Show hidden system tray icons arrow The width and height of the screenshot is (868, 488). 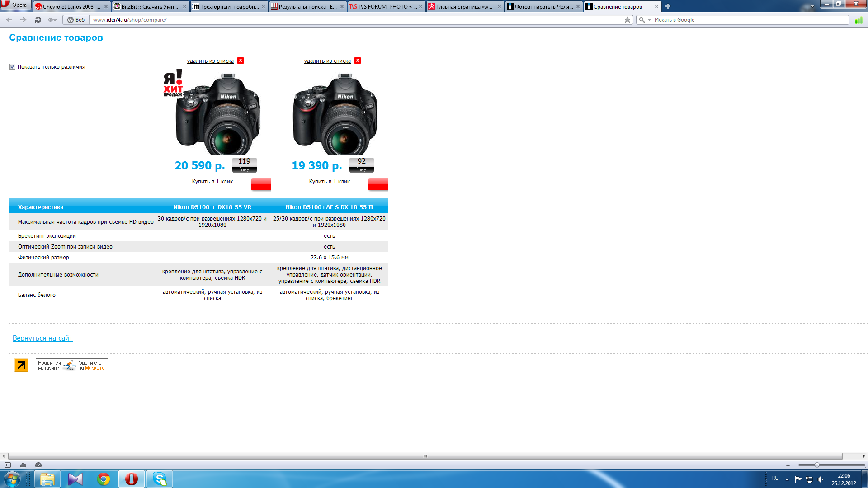pyautogui.click(x=787, y=479)
